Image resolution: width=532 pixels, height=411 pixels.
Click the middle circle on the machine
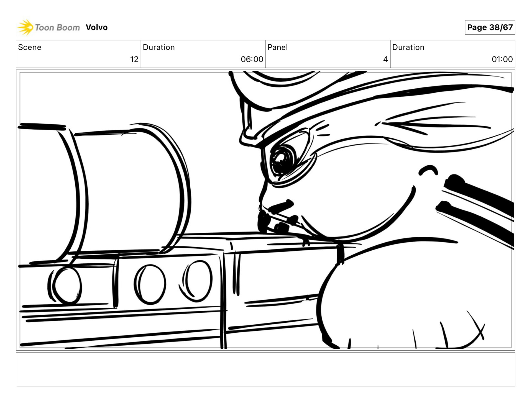(150, 284)
